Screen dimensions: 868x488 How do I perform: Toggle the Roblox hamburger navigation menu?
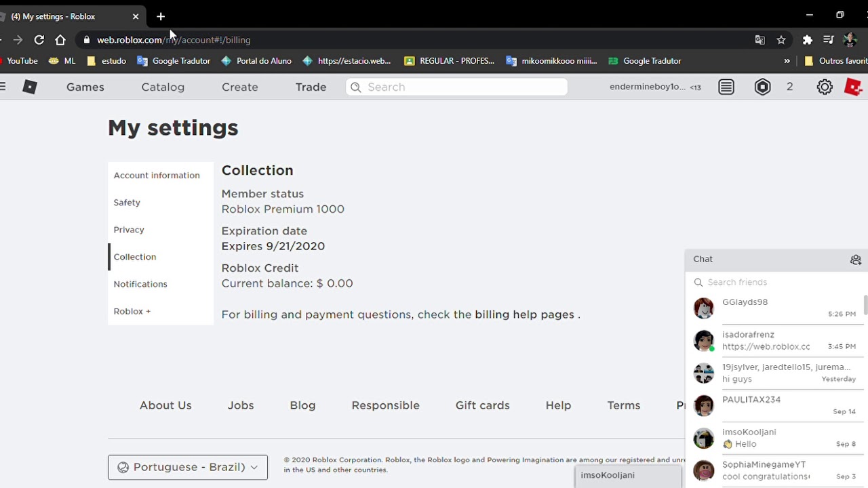click(x=3, y=87)
